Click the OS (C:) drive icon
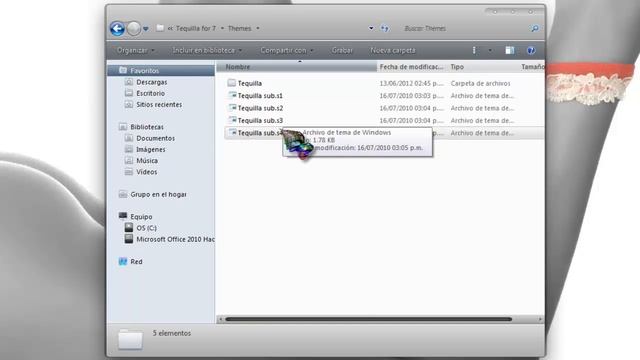Screen dimensions: 640x360 coord(129,227)
